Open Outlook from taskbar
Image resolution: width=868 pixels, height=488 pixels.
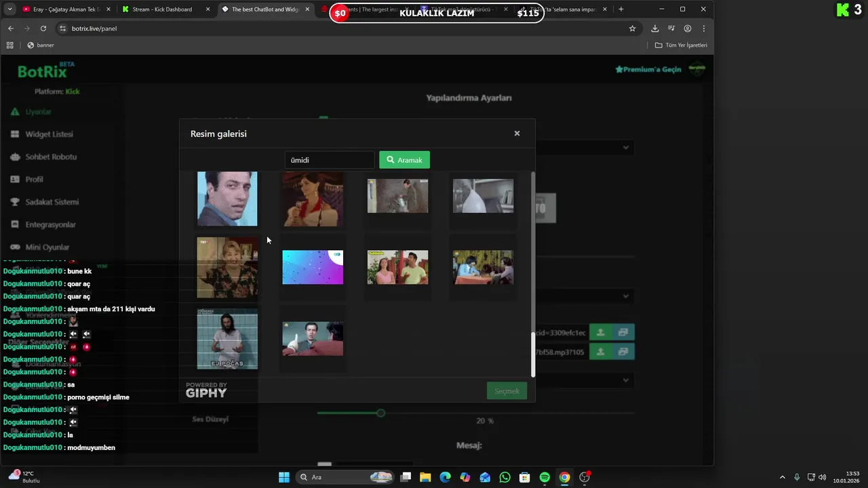tap(485, 477)
